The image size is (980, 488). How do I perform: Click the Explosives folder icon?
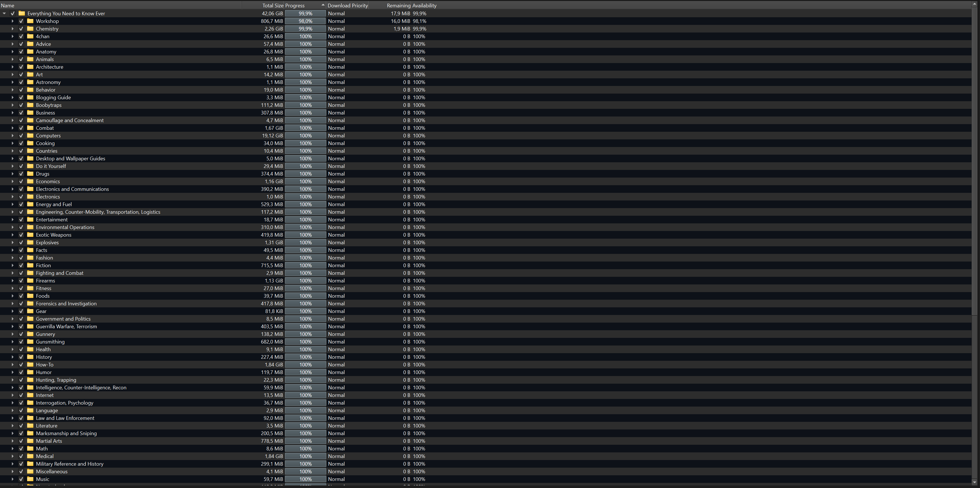[x=31, y=243]
